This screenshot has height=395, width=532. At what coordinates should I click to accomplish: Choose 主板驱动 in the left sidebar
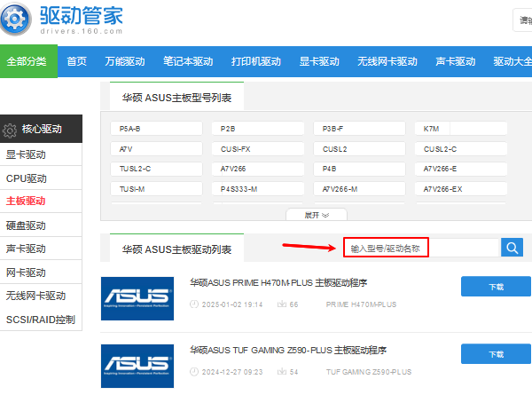26,201
